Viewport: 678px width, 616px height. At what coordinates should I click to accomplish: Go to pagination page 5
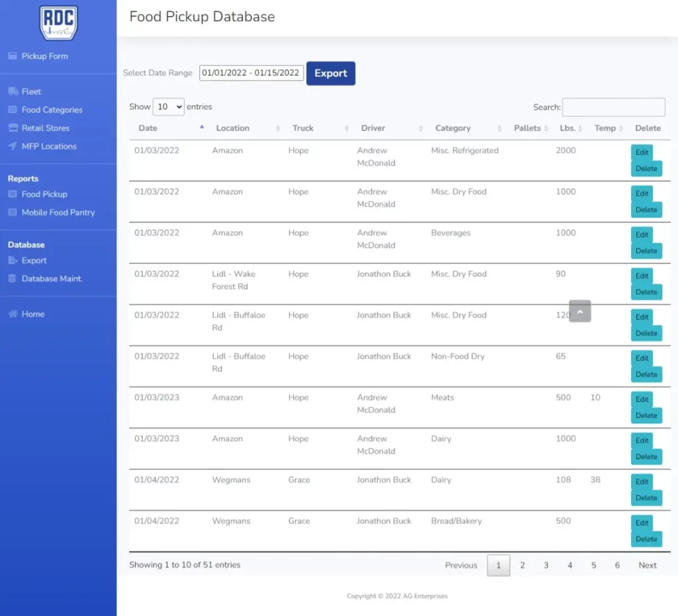594,565
